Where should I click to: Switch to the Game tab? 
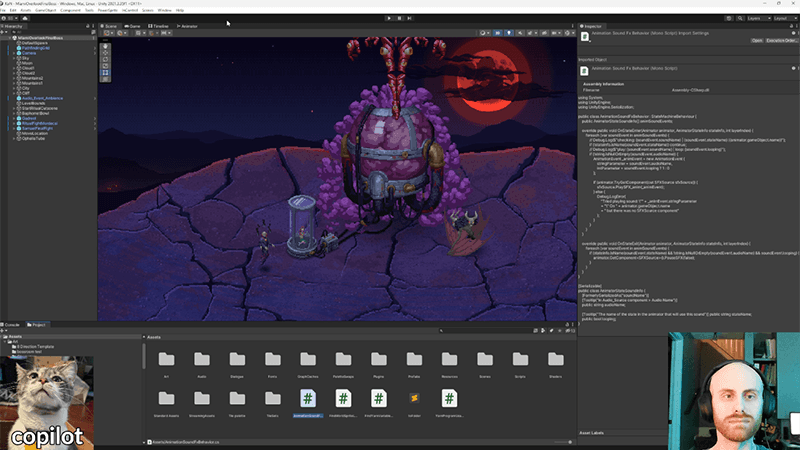tap(133, 26)
